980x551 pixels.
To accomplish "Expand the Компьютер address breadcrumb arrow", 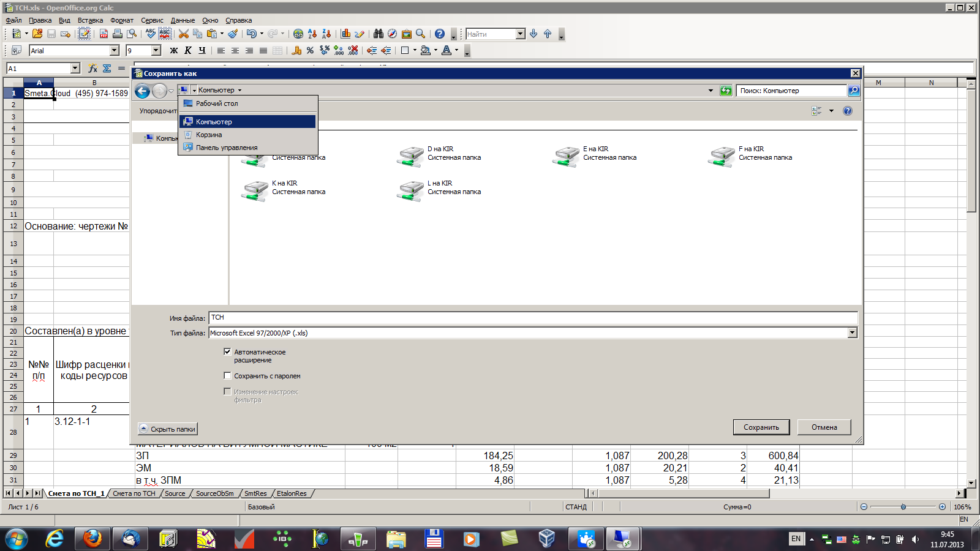I will coord(239,90).
